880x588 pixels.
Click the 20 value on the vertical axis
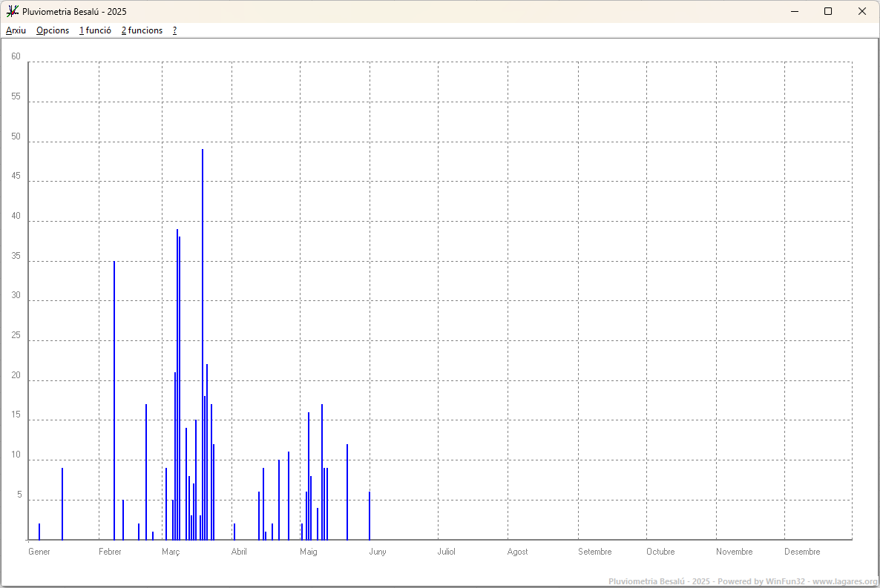[16, 375]
